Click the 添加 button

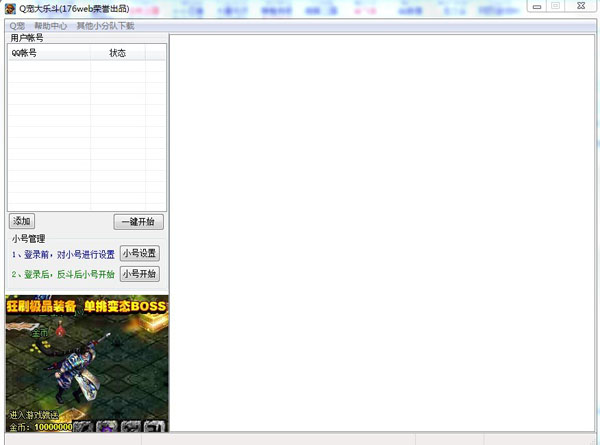[22, 221]
